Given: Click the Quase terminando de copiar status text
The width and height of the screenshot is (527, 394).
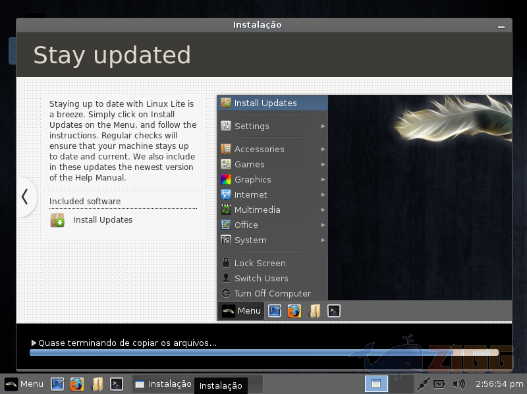Looking at the screenshot, I should click(x=127, y=343).
